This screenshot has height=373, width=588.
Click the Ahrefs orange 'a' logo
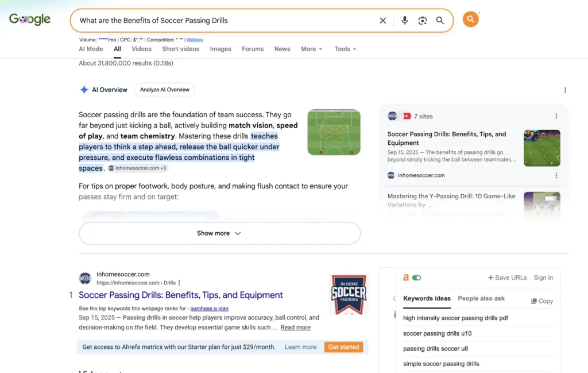(406, 278)
